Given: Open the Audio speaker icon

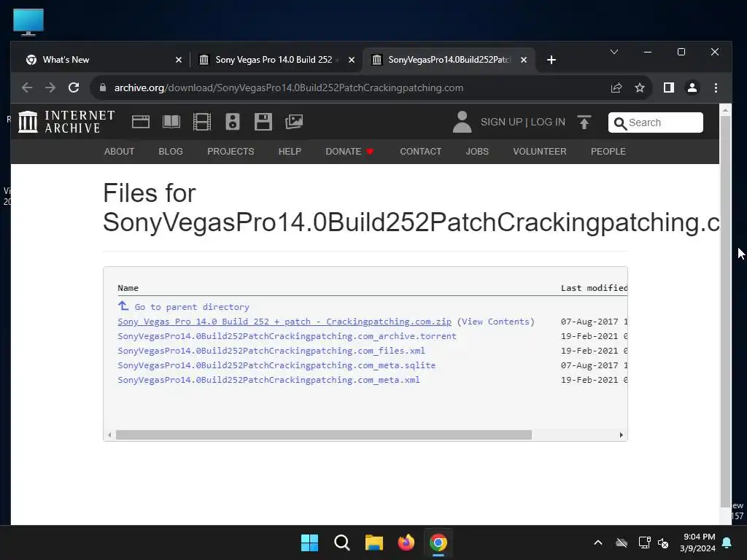Looking at the screenshot, I should pos(233,122).
